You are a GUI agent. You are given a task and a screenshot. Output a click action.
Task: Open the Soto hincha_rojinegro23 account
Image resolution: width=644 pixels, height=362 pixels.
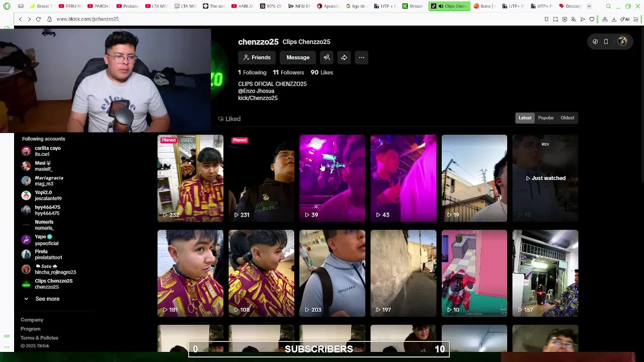click(55, 269)
